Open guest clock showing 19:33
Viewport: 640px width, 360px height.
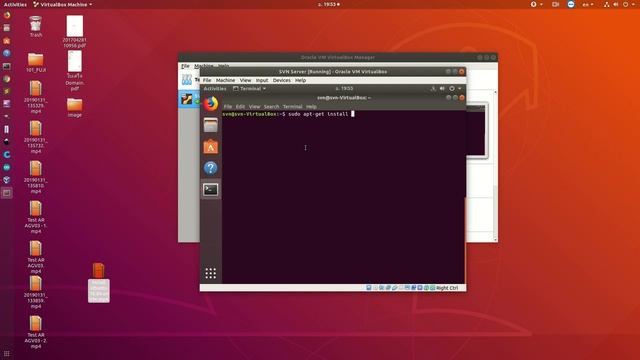point(344,89)
